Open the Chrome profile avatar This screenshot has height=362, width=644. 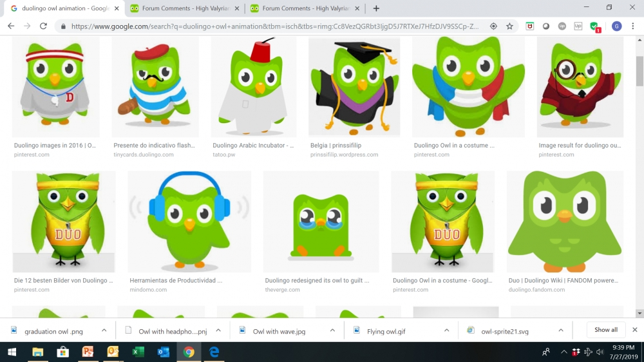pos(616,26)
